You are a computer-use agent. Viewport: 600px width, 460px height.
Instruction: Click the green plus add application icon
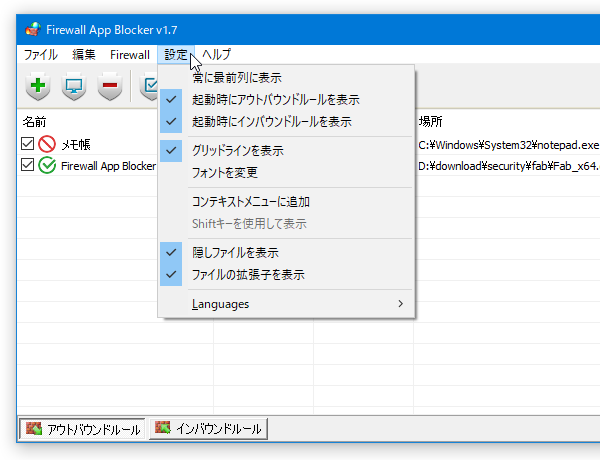(x=38, y=86)
